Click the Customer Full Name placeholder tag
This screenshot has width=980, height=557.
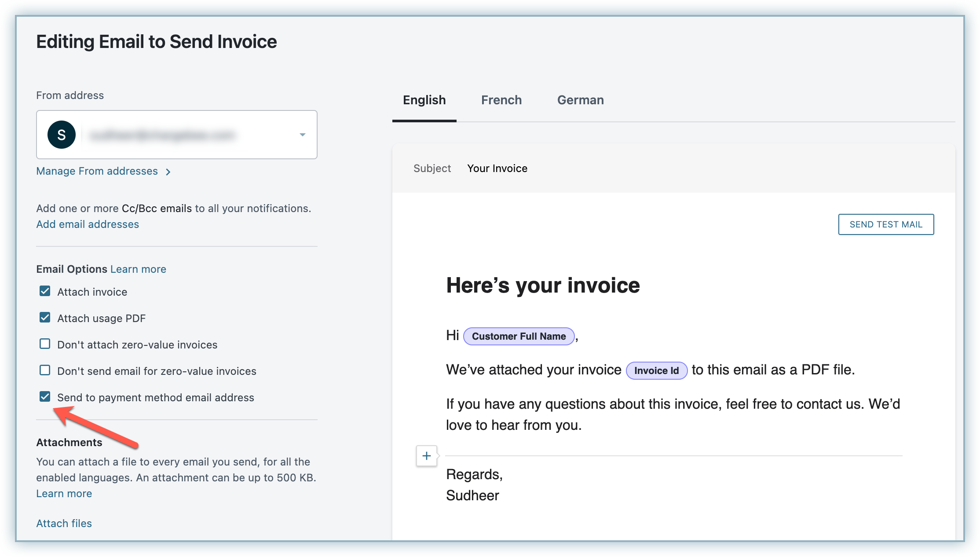click(x=519, y=336)
